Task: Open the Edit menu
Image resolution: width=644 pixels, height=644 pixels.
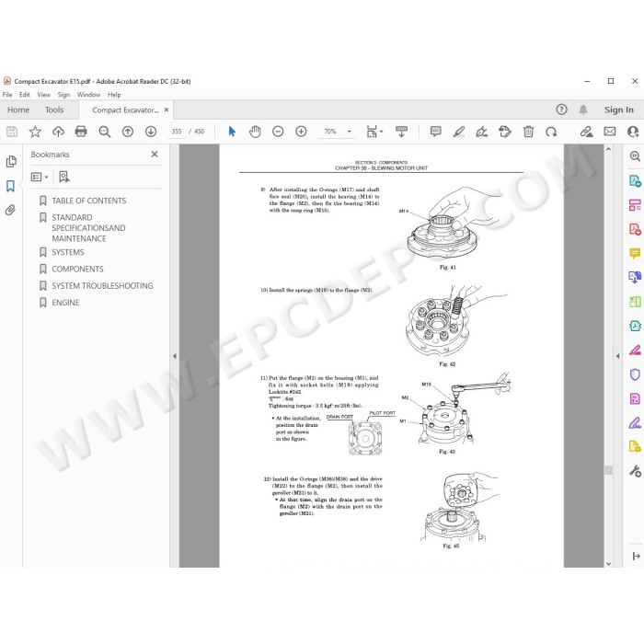Action: (25, 95)
